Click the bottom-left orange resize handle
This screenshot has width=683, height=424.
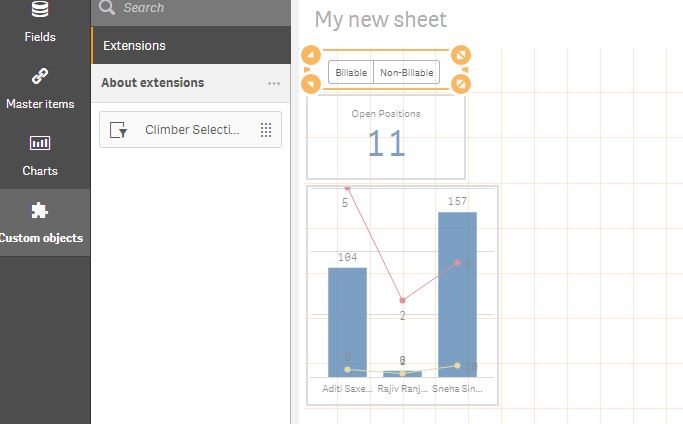[311, 84]
